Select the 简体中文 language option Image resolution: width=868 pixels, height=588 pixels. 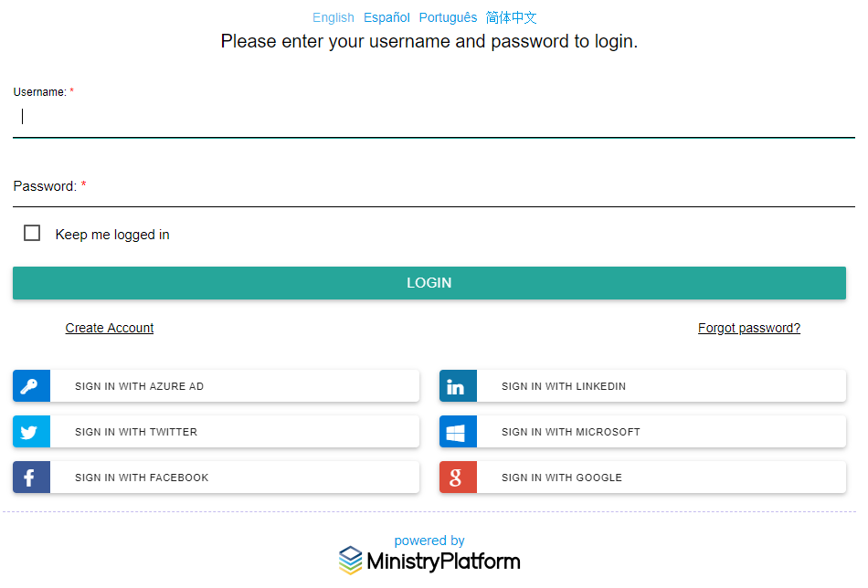point(509,17)
